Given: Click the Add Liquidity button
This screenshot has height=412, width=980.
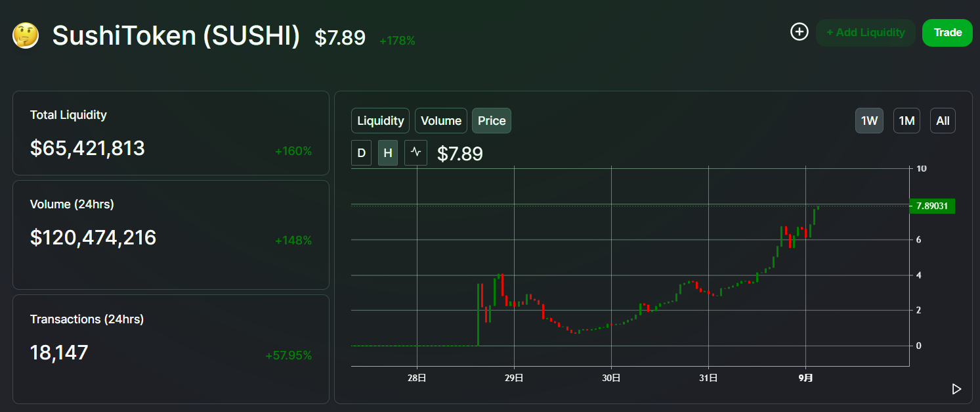Looking at the screenshot, I should (864, 33).
